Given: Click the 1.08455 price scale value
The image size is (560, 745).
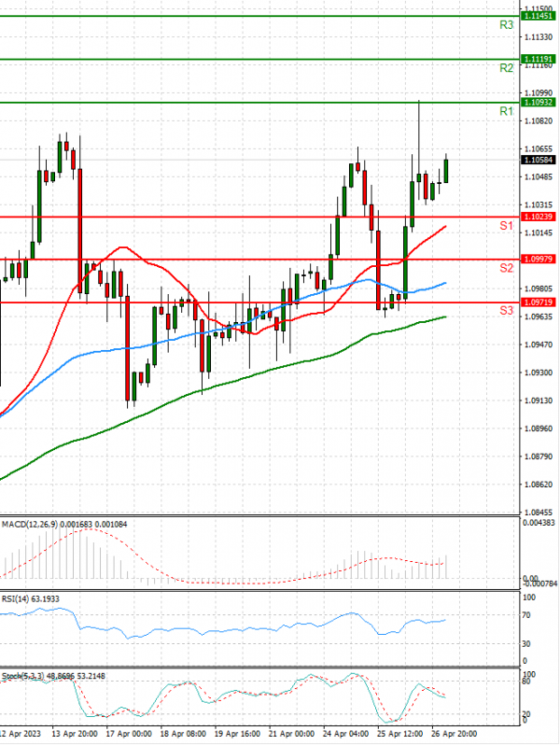Looking at the screenshot, I should pos(539,513).
